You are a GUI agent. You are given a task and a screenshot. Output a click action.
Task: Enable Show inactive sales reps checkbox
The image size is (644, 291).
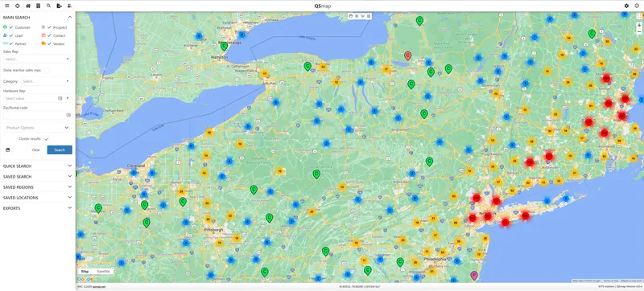click(x=47, y=70)
